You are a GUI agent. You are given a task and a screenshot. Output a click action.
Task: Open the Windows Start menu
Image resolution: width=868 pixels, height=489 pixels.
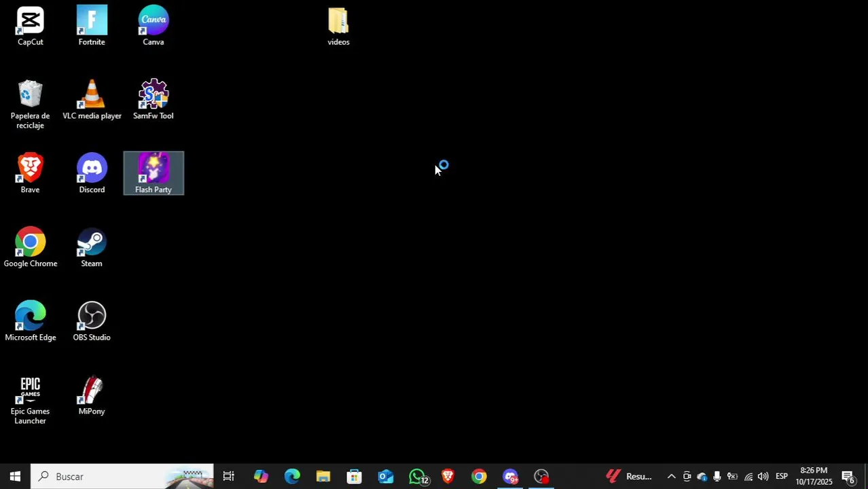point(15,477)
